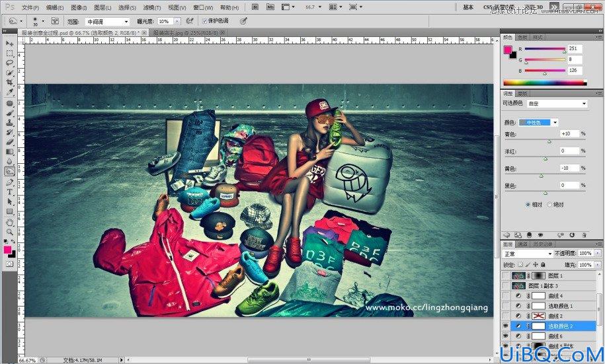The image size is (605, 364).
Task: Open the 填充 slider arrow
Action: 598,265
